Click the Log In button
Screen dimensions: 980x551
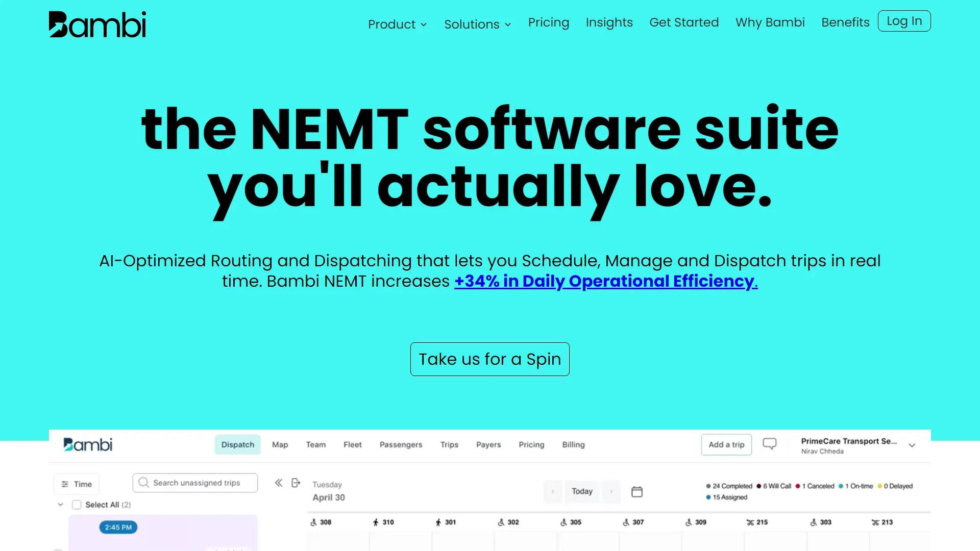904,21
